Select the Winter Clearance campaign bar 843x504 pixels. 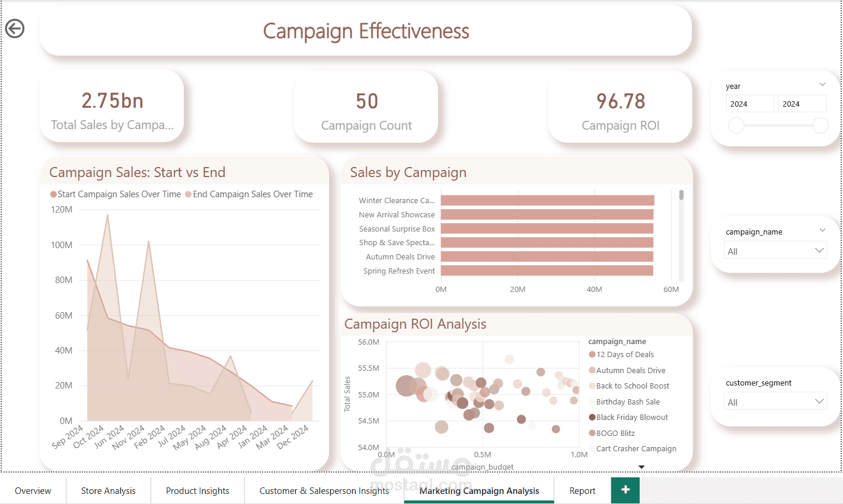[547, 201]
